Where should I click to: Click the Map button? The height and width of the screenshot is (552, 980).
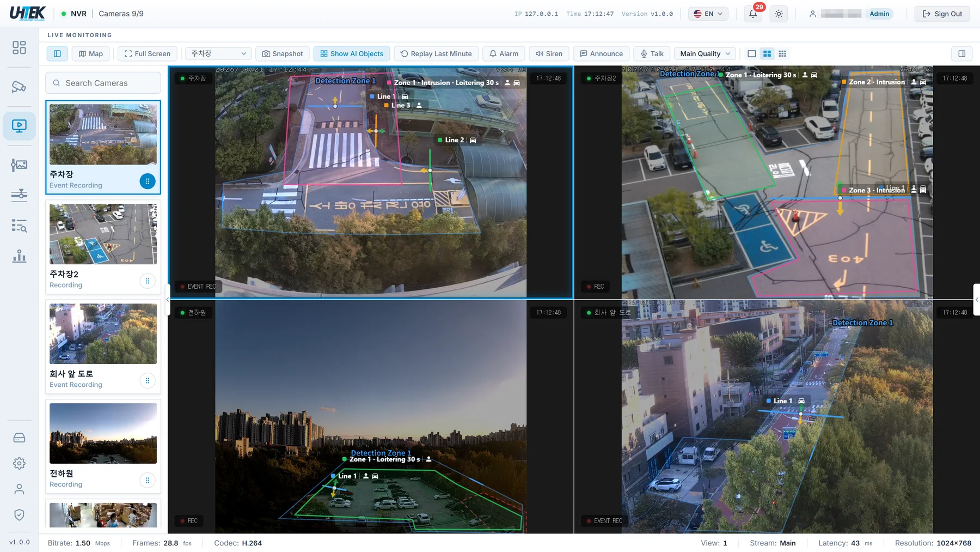click(x=91, y=53)
